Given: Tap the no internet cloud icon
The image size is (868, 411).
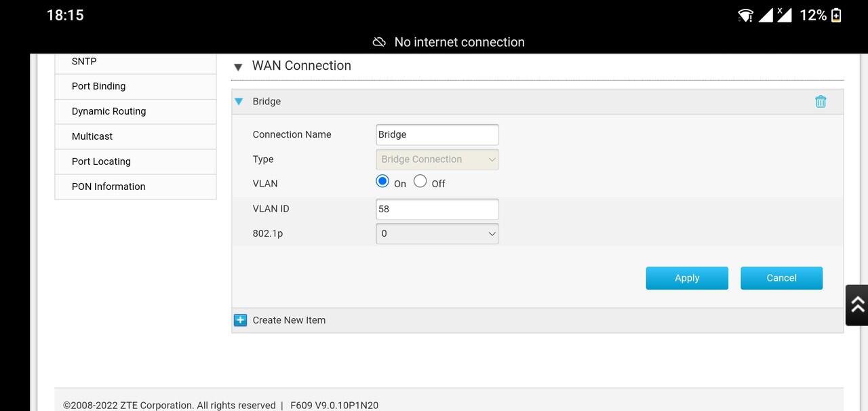Looking at the screenshot, I should point(380,42).
